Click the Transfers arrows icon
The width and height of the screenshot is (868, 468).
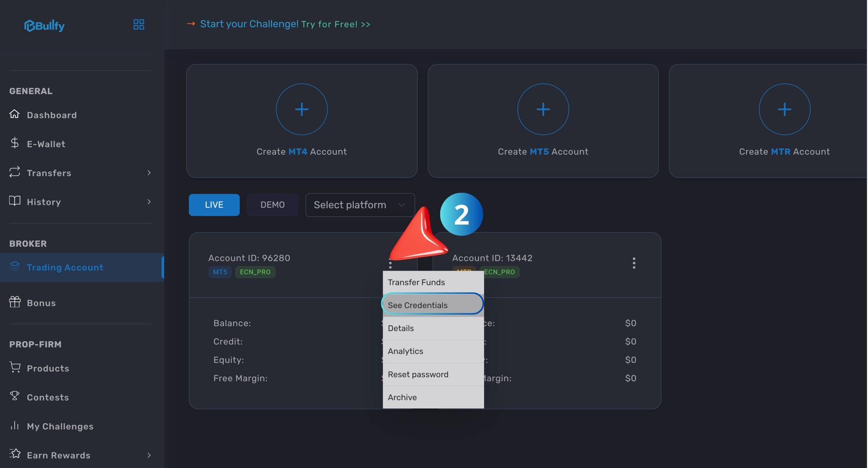[x=14, y=172]
